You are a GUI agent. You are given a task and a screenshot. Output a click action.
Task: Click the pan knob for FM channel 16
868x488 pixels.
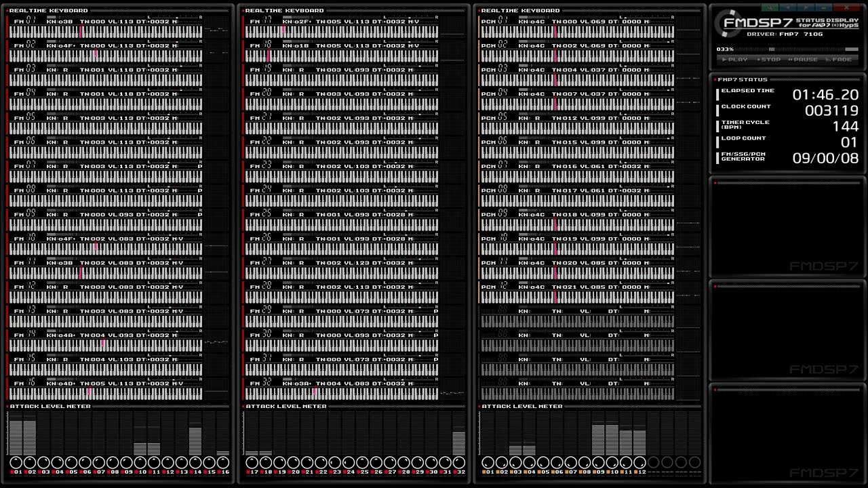tap(223, 463)
